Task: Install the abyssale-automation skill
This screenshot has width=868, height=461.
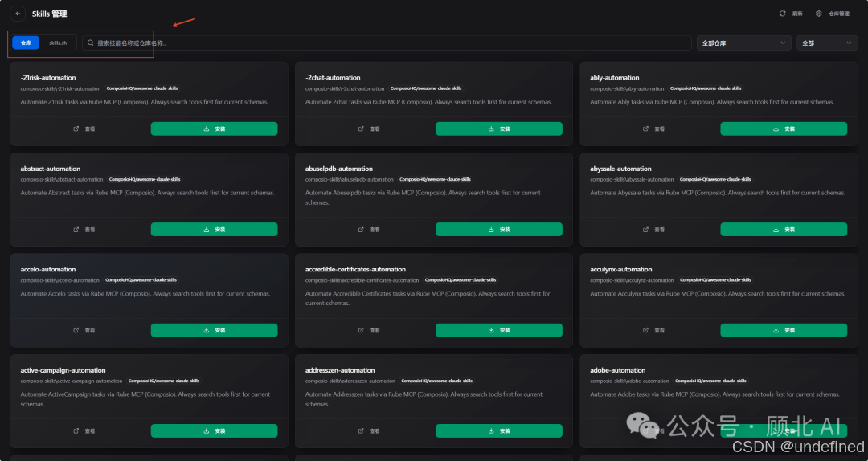Action: (784, 229)
